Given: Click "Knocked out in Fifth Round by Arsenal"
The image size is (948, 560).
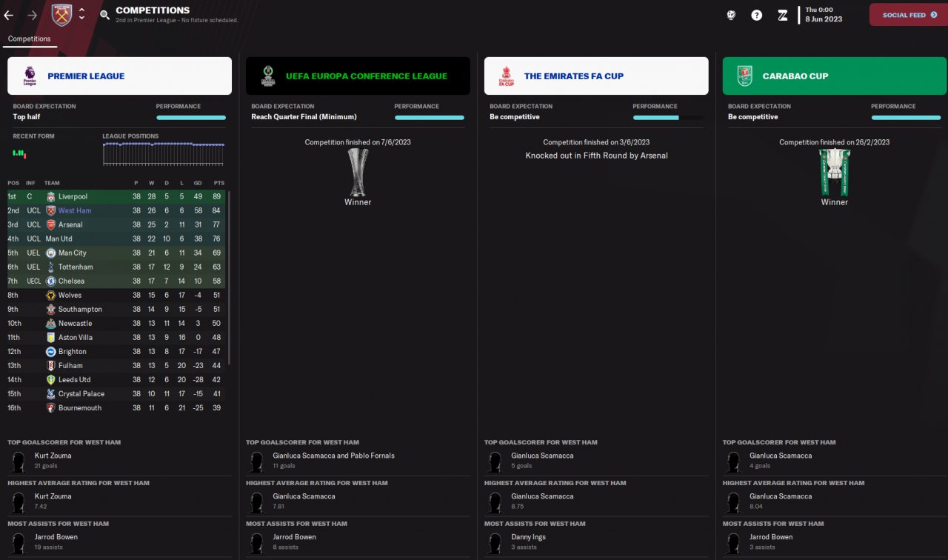Looking at the screenshot, I should click(x=596, y=156).
